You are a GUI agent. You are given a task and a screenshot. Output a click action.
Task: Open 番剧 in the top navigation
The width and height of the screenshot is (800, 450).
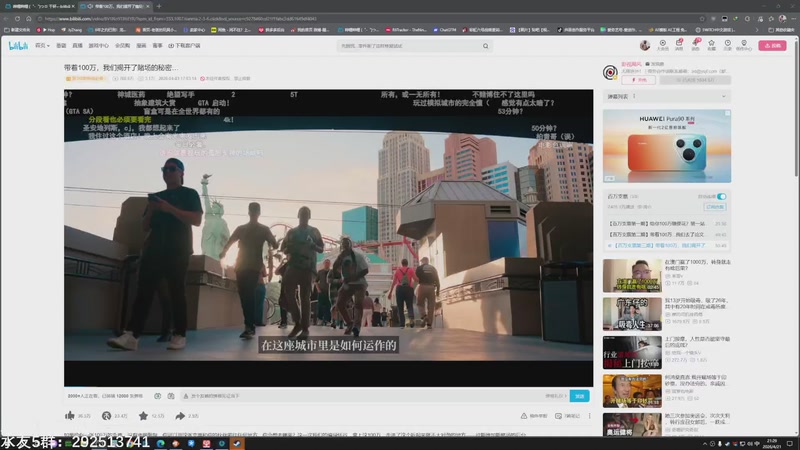pos(61,46)
